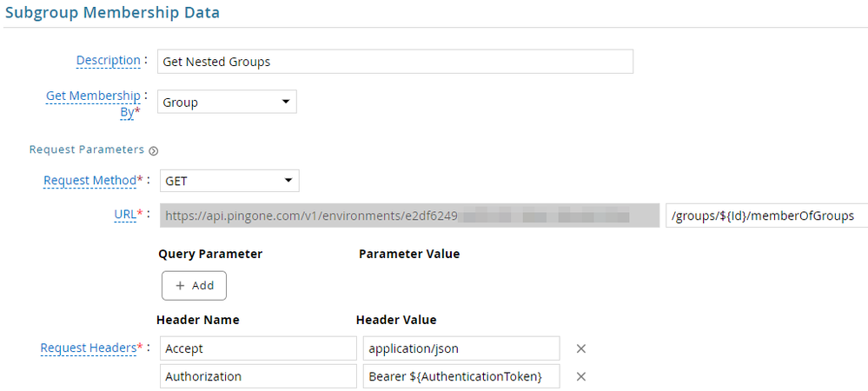Click the Request Parameters section title

(x=87, y=149)
